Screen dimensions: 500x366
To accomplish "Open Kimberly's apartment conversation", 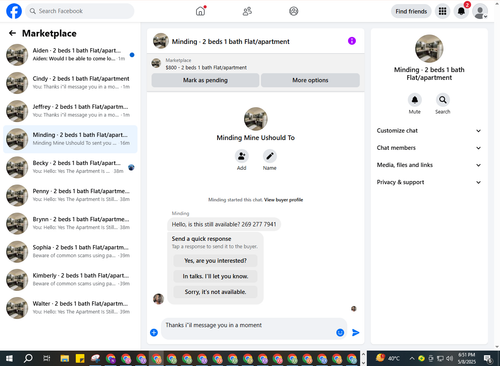I will coord(70,279).
